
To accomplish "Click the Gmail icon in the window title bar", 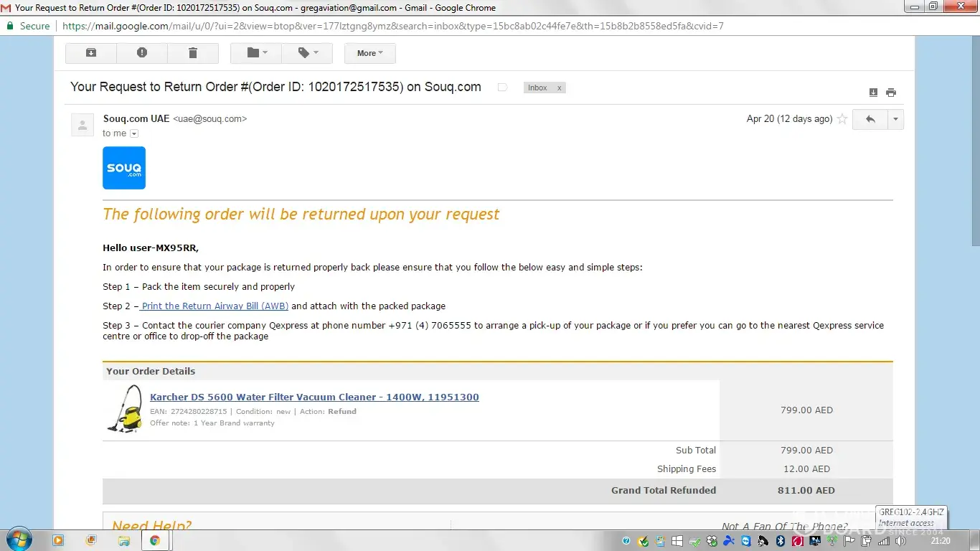I will point(6,7).
